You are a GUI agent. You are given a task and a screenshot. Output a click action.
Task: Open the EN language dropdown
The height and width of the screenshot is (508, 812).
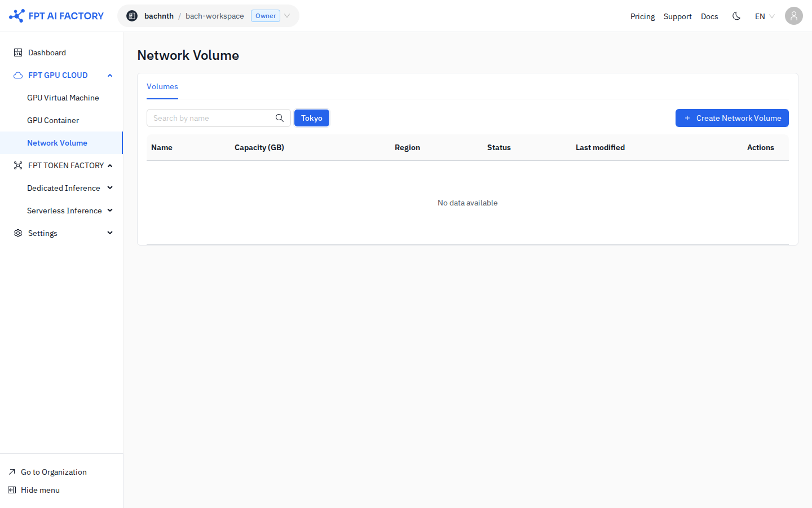765,16
